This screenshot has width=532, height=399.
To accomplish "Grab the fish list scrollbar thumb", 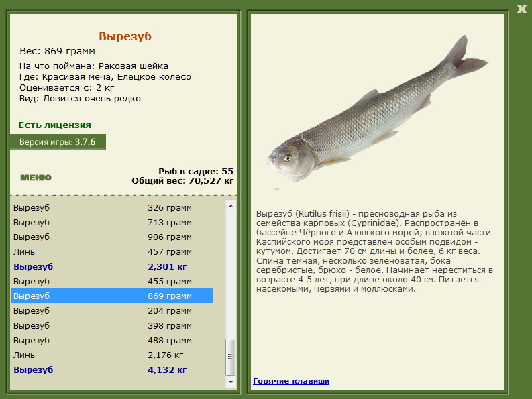I will (231, 357).
